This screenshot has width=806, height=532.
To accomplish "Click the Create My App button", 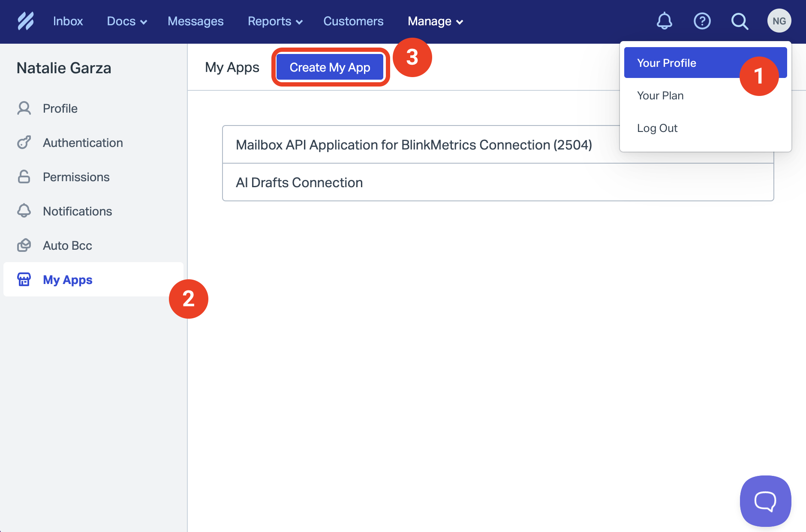I will (x=330, y=67).
